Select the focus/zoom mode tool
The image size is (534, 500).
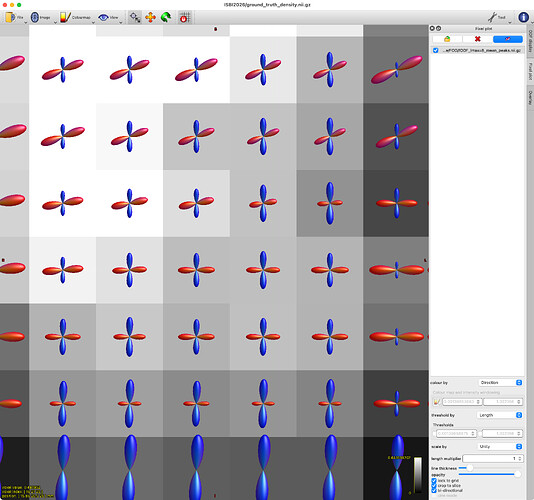pyautogui.click(x=135, y=17)
